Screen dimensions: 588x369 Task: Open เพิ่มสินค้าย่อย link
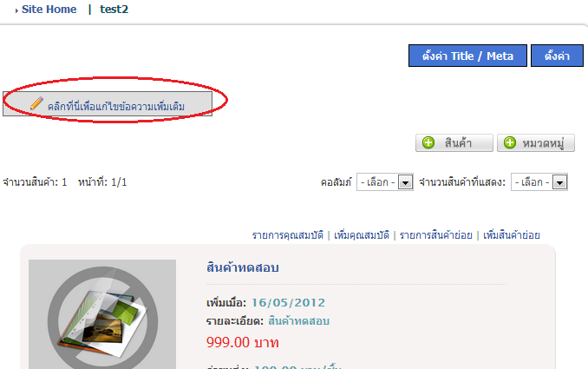512,235
